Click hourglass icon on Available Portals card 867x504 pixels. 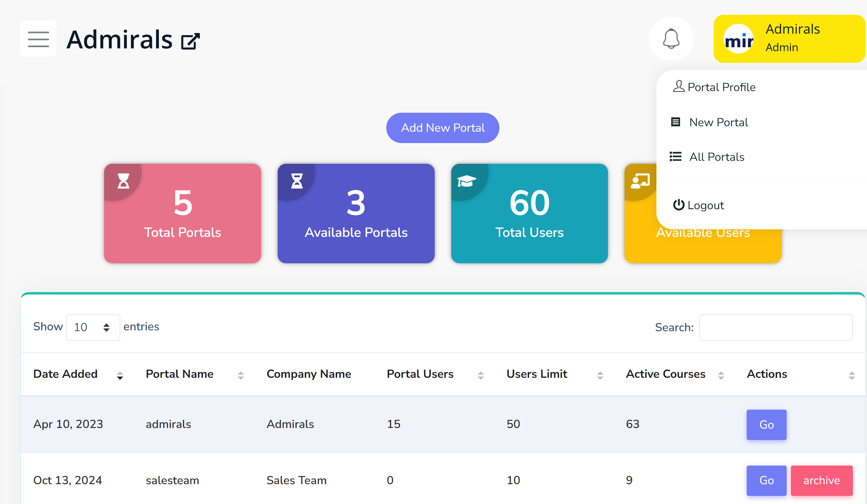[x=297, y=181]
